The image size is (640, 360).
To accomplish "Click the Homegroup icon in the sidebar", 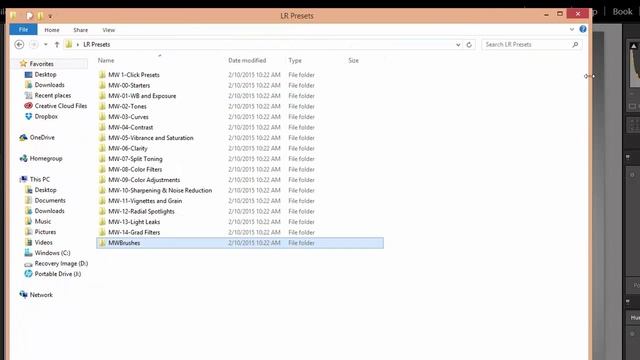I will click(x=23, y=158).
